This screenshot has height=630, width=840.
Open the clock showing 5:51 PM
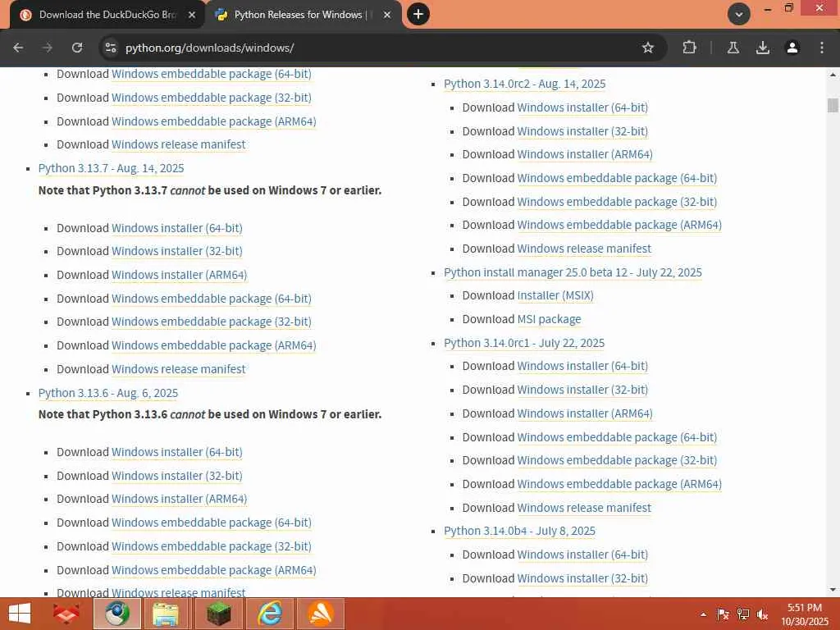pos(805,614)
